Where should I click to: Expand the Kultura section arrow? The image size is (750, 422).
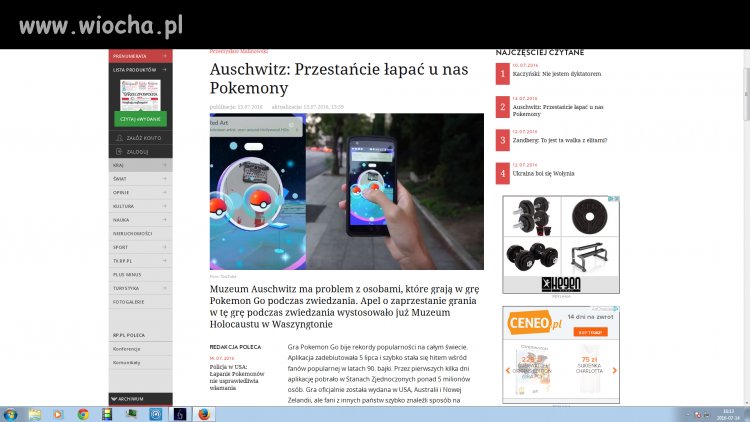[x=165, y=206]
